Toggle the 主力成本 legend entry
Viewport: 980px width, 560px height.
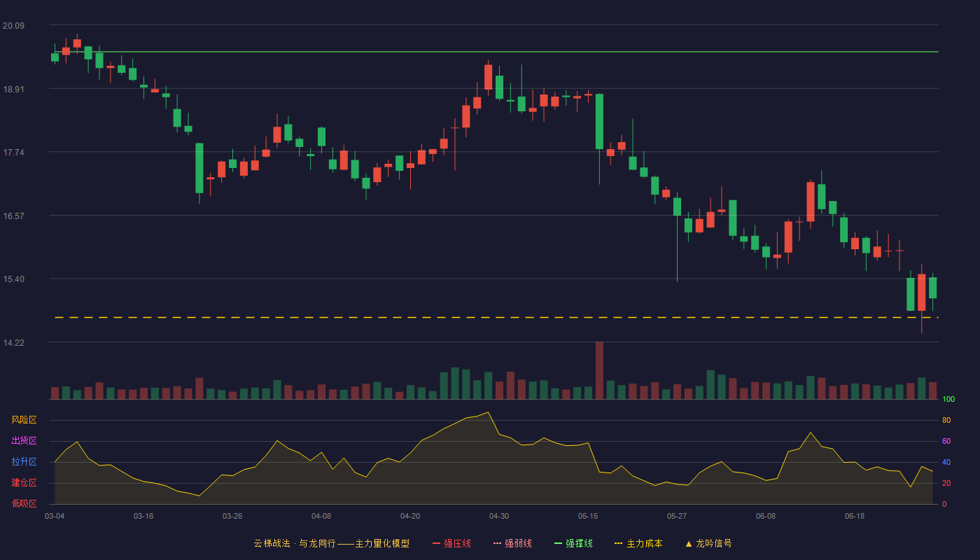pyautogui.click(x=638, y=543)
